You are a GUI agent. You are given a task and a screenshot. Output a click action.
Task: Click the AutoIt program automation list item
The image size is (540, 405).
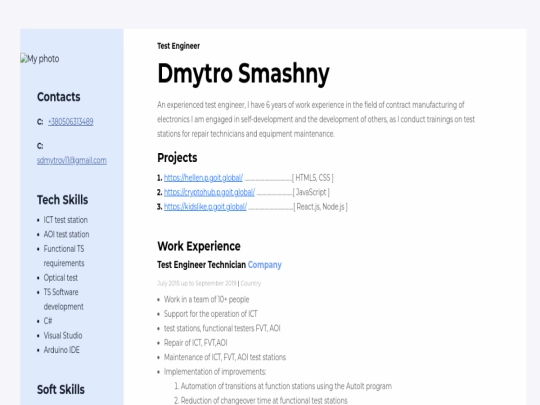tap(283, 386)
